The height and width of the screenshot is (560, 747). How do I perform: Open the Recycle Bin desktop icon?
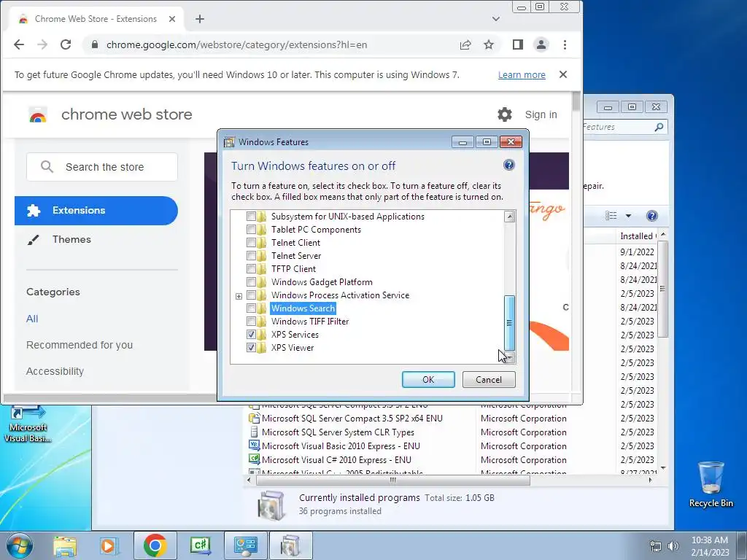coord(711,484)
